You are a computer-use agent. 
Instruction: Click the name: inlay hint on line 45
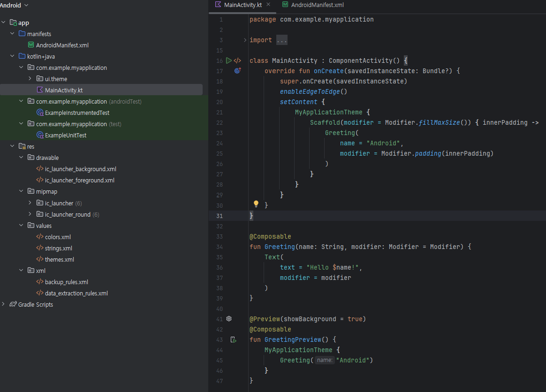(325, 360)
